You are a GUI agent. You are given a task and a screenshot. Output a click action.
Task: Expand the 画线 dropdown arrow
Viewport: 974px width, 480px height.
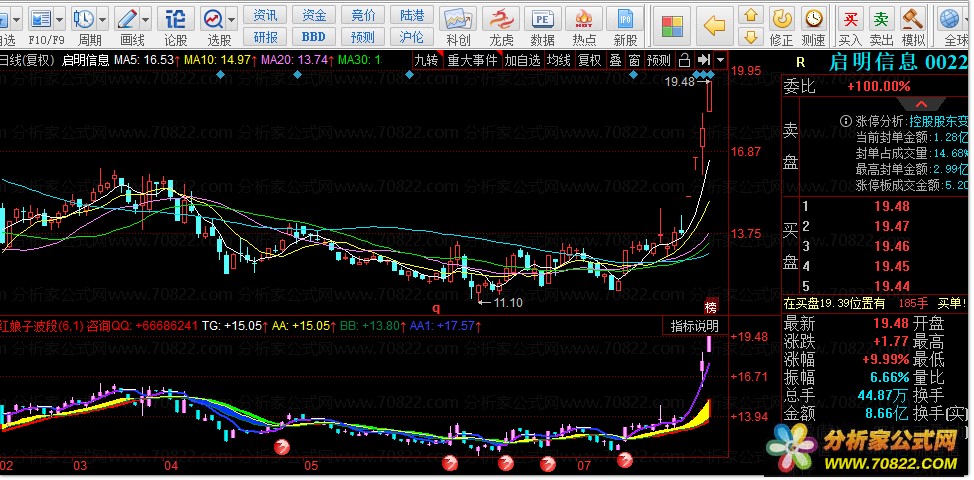pyautogui.click(x=146, y=20)
